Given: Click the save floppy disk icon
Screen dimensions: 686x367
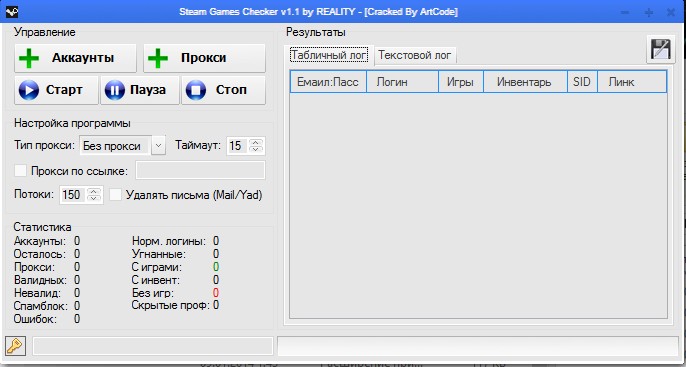Looking at the screenshot, I should point(661,49).
